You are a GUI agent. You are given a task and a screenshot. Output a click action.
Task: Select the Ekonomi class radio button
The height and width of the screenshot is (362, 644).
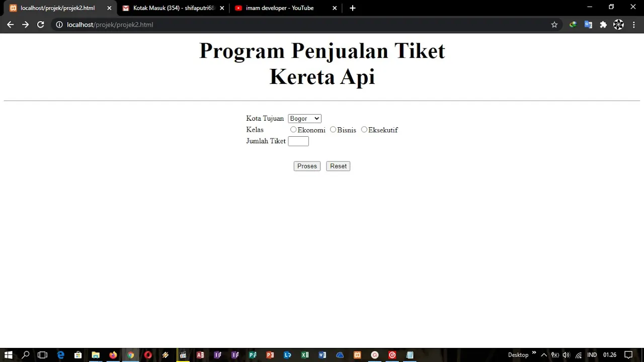pyautogui.click(x=293, y=130)
